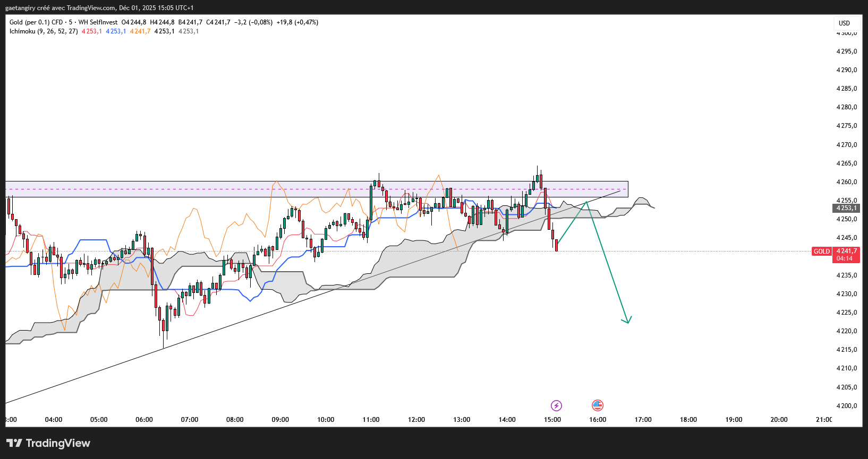Image resolution: width=868 pixels, height=459 pixels.
Task: Open the USD currency selector
Action: pos(844,23)
